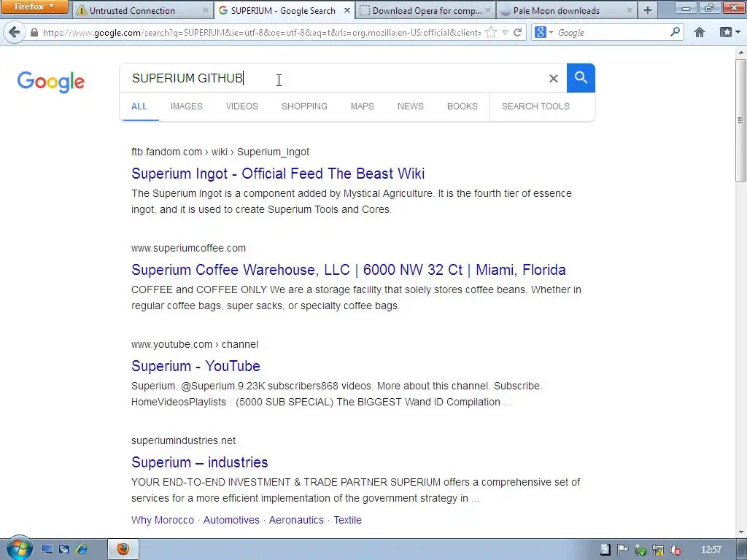Image resolution: width=747 pixels, height=560 pixels.
Task: Close the Pale Moon downloads tab
Action: pos(630,10)
